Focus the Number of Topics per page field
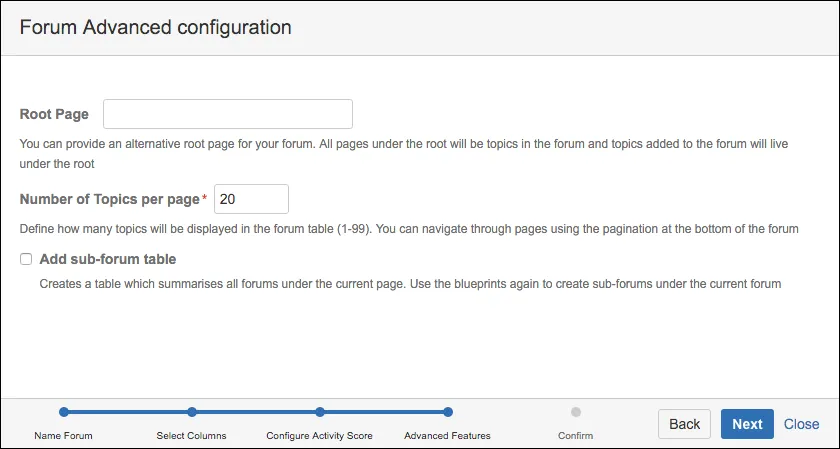This screenshot has width=840, height=449. click(x=251, y=199)
